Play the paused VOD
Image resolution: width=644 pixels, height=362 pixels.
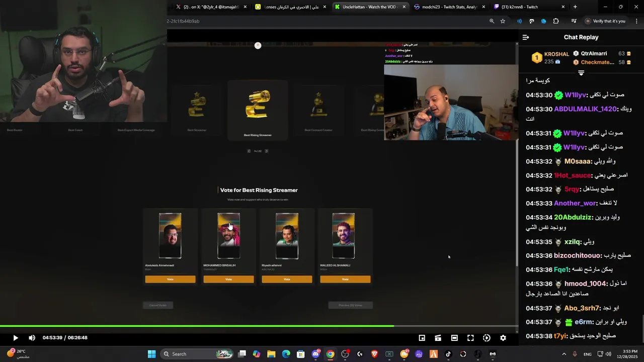point(15,338)
